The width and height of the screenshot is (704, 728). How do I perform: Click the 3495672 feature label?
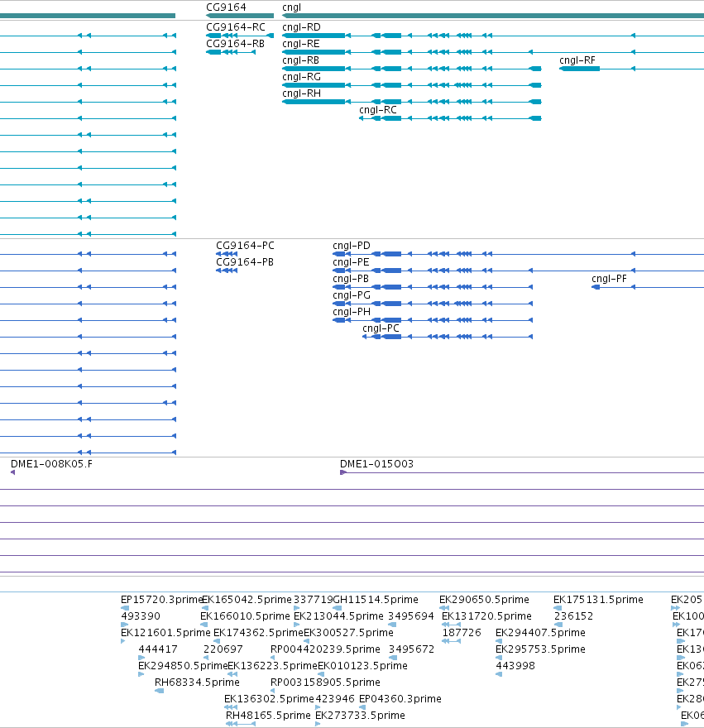[x=411, y=649]
